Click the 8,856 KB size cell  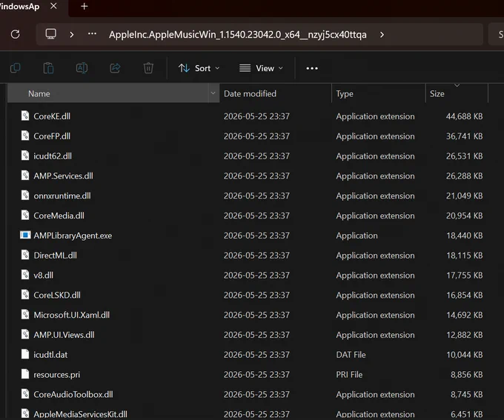[x=466, y=375]
